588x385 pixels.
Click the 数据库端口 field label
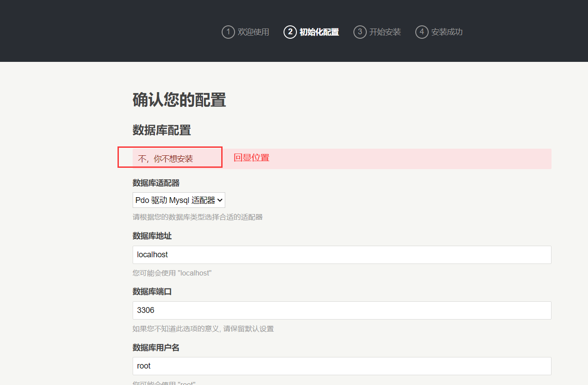[152, 292]
